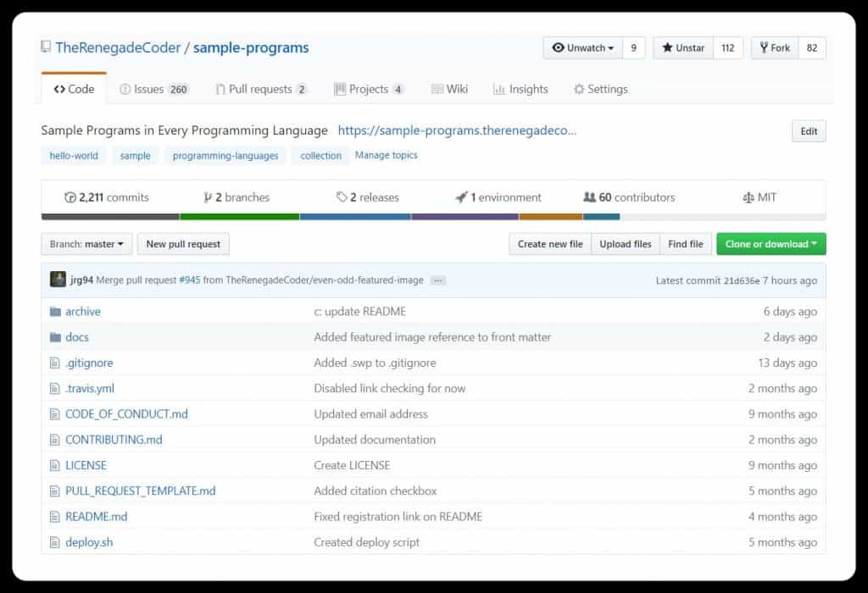Viewport: 868px width, 593px height.
Task: Unstar the repository
Action: pyautogui.click(x=682, y=48)
